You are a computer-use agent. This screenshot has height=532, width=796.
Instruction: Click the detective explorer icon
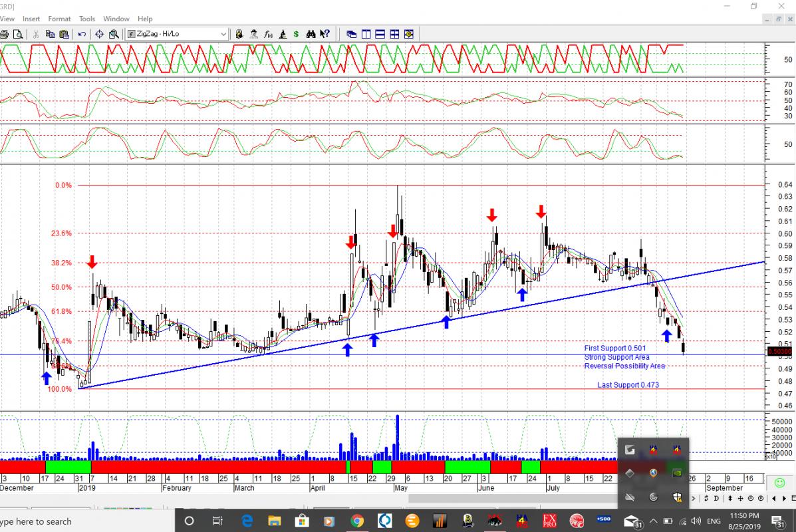254,34
